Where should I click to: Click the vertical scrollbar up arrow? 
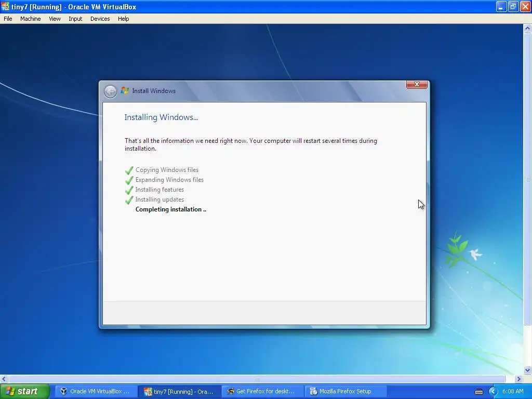(x=527, y=29)
